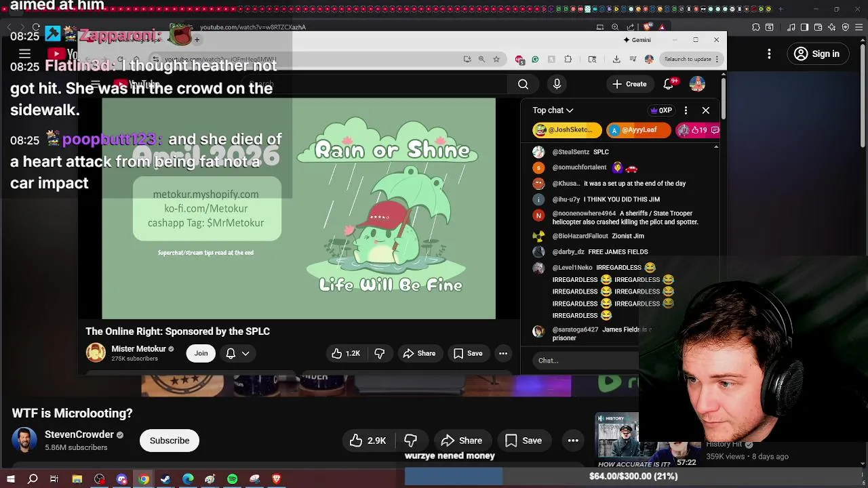Click Brave share page icon in address bar
The width and height of the screenshot is (868, 488).
(x=630, y=27)
